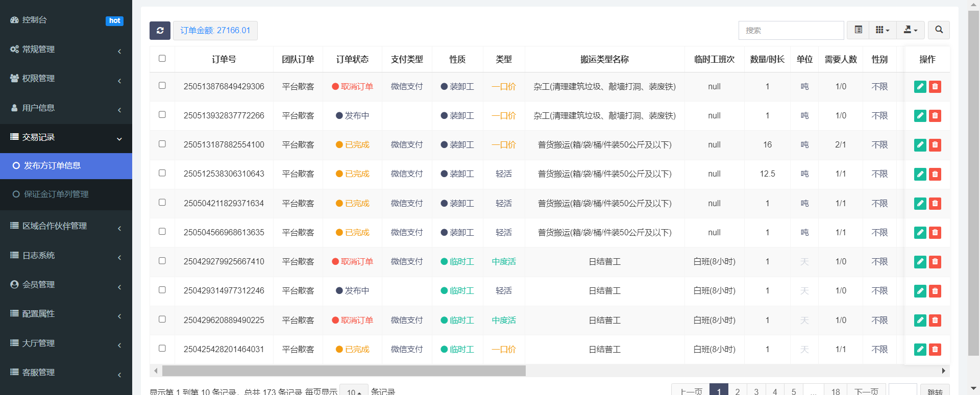Image resolution: width=980 pixels, height=395 pixels.
Task: Edit order 250513876849429306
Action: click(x=920, y=87)
